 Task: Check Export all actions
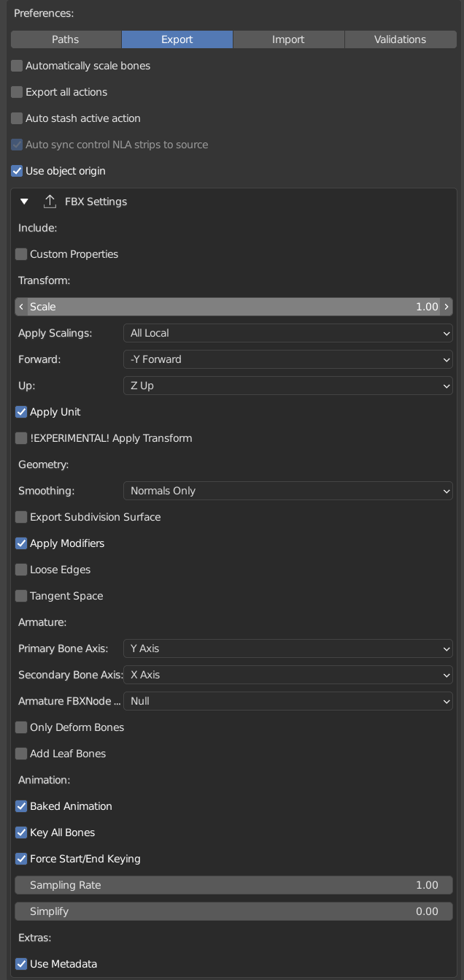click(16, 92)
